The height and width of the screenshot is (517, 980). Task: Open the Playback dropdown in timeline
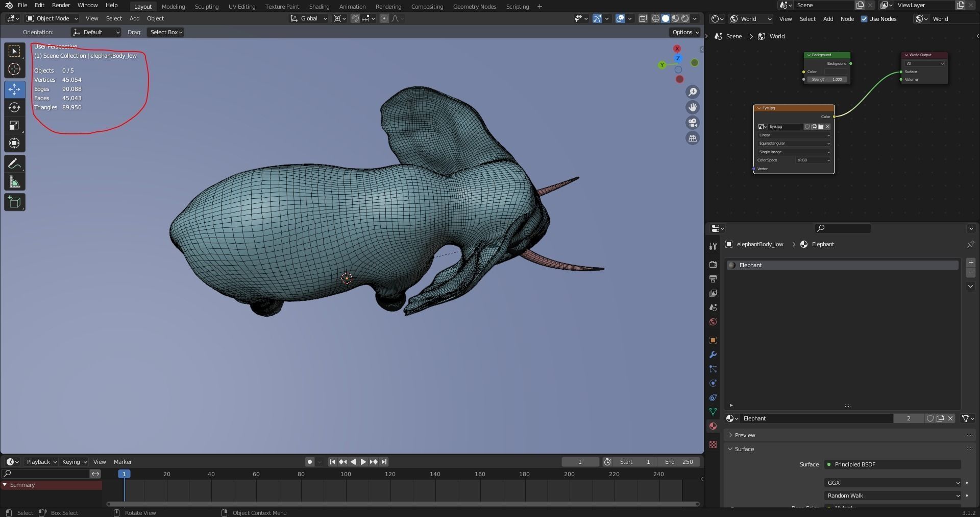41,462
